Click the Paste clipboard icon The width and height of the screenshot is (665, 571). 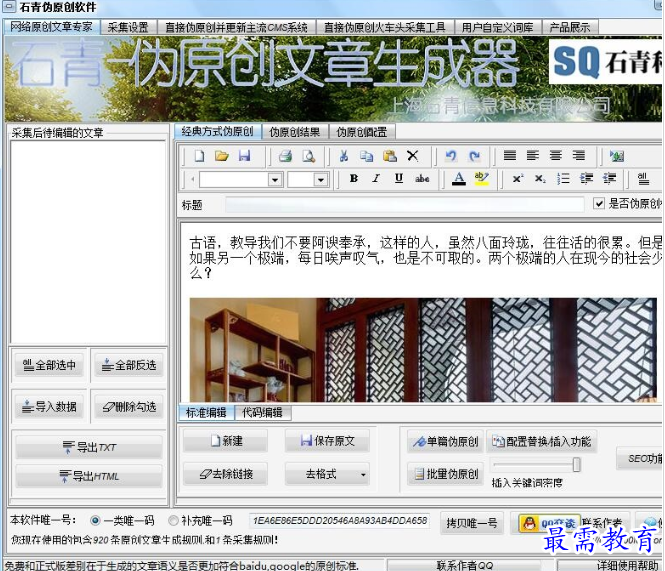(389, 156)
